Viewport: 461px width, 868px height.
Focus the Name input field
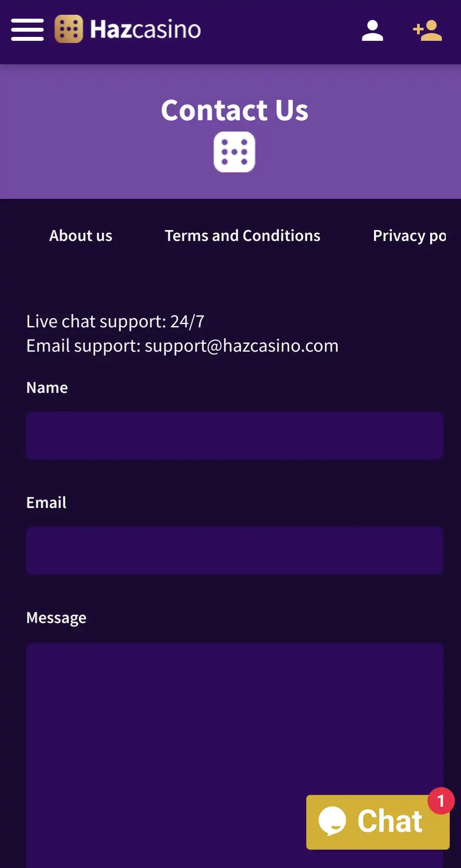(235, 436)
